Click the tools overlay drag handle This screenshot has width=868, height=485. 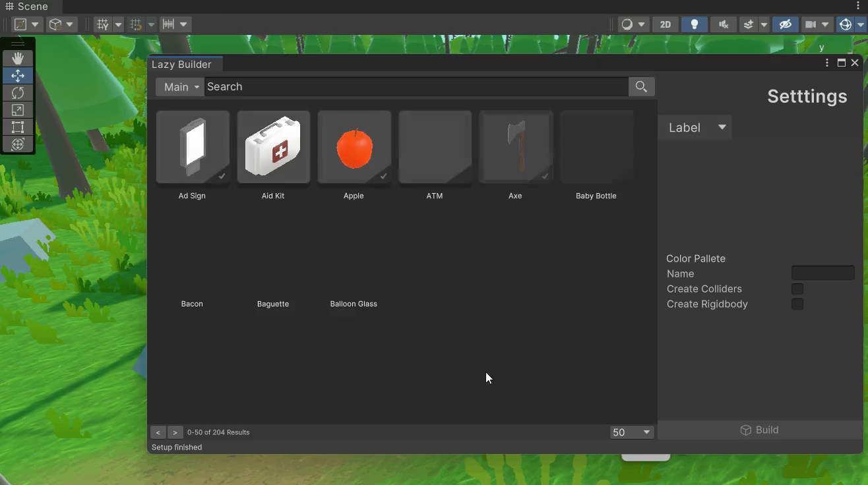pos(18,44)
